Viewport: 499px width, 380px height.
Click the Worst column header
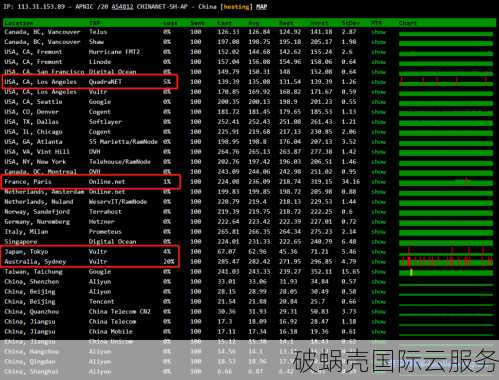point(319,23)
